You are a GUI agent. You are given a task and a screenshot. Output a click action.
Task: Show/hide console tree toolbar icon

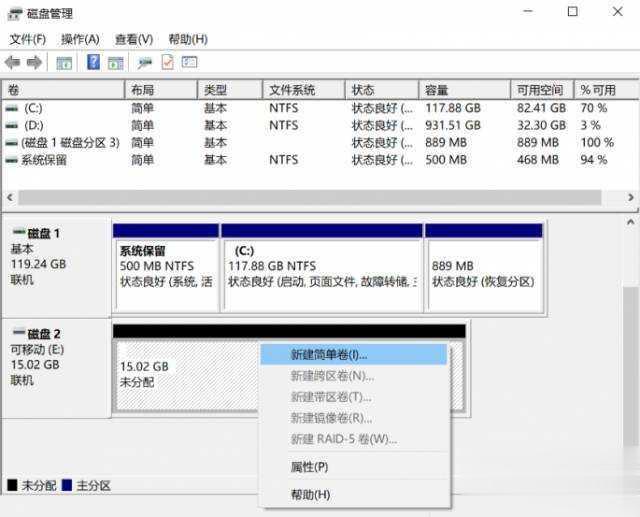point(64,63)
